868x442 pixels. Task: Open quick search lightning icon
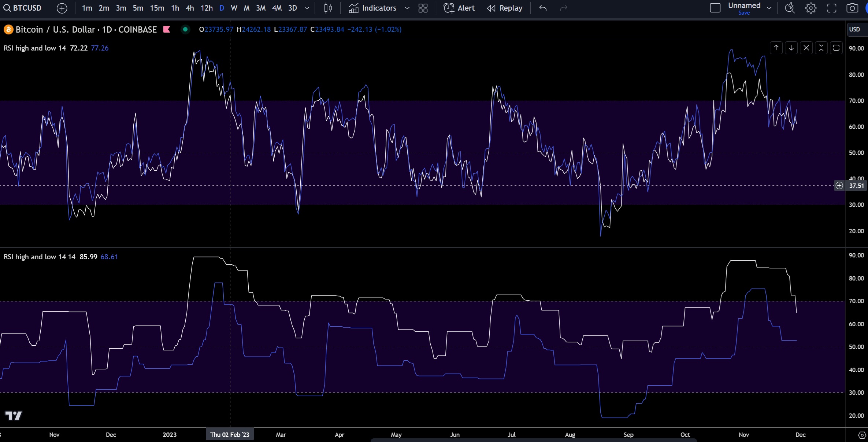790,8
